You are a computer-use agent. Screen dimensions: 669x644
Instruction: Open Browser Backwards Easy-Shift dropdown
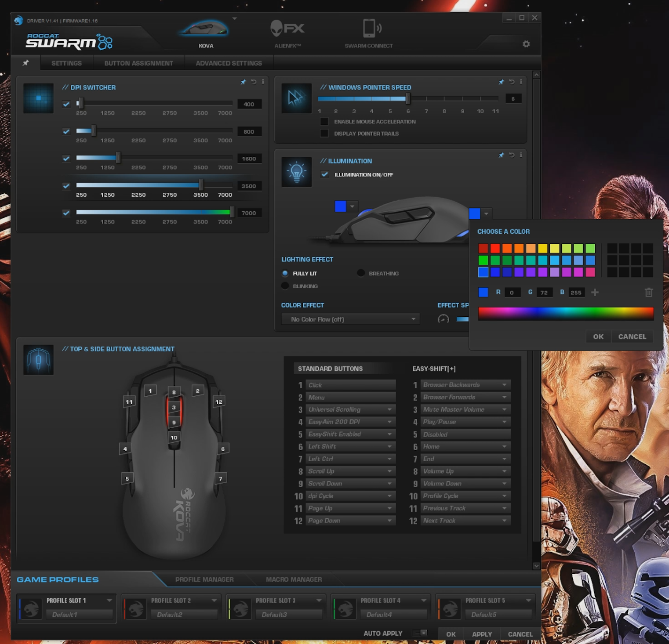pyautogui.click(x=465, y=385)
